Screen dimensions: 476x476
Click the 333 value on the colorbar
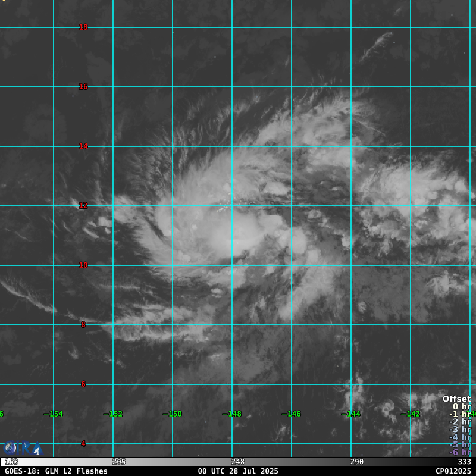pos(464,462)
